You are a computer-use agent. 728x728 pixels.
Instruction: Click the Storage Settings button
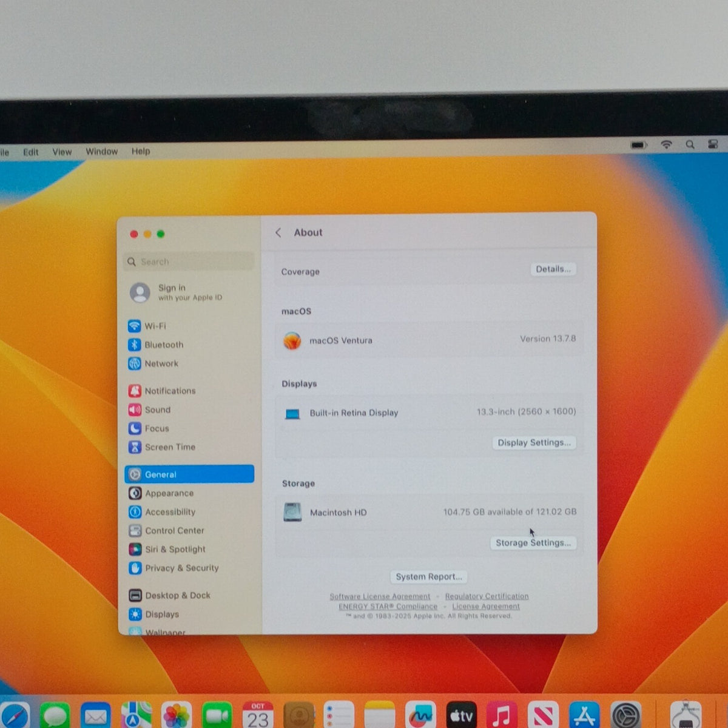coord(533,543)
